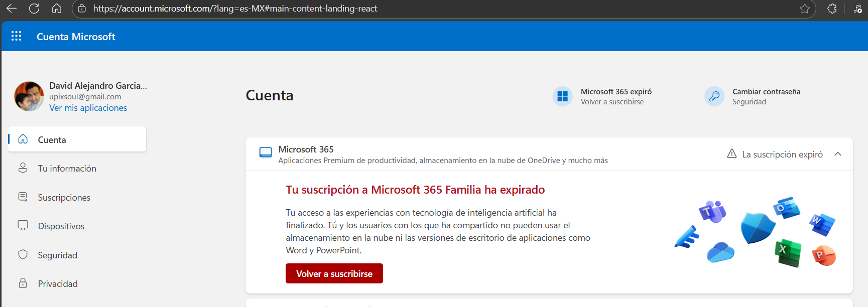Click the browser address bar URL
Screen dimensions: 868x307
235,9
